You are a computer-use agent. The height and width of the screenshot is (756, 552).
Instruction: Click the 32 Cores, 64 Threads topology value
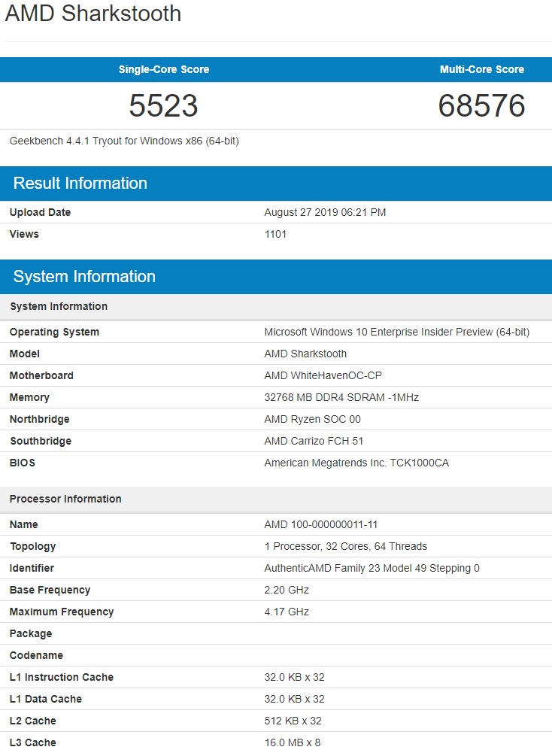(345, 546)
